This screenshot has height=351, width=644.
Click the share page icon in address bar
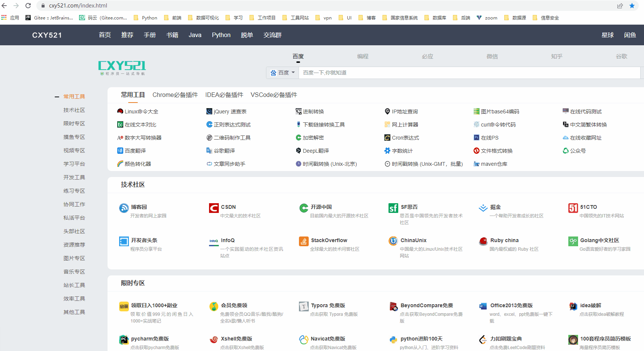point(620,6)
